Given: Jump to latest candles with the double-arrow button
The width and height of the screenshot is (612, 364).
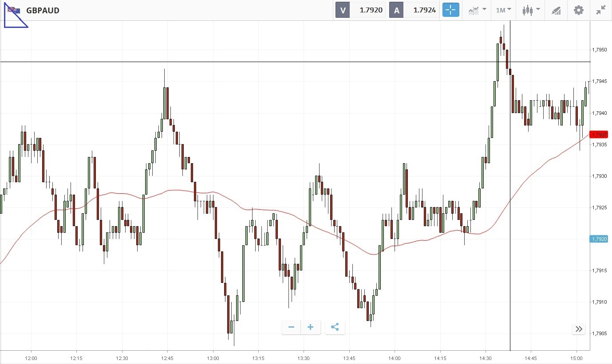Looking at the screenshot, I should 579,329.
